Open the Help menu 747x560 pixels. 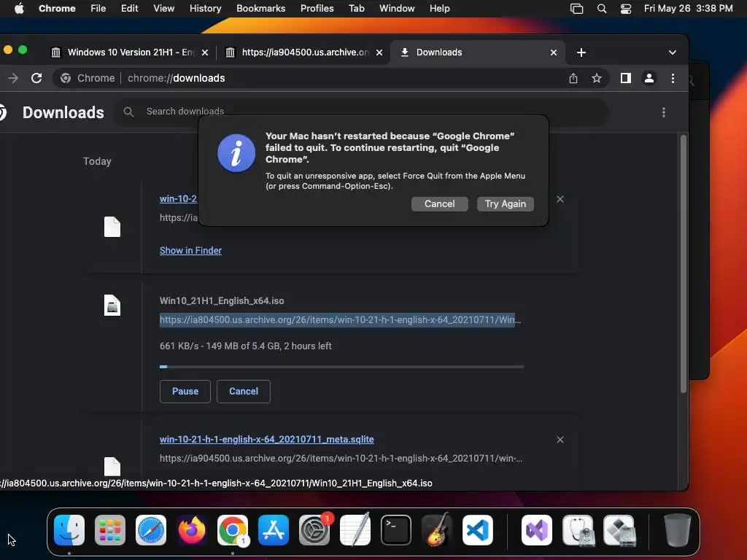[439, 9]
